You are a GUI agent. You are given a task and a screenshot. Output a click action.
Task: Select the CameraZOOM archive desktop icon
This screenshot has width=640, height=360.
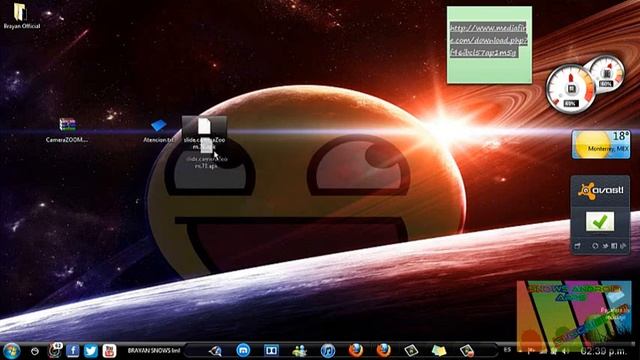(x=67, y=130)
